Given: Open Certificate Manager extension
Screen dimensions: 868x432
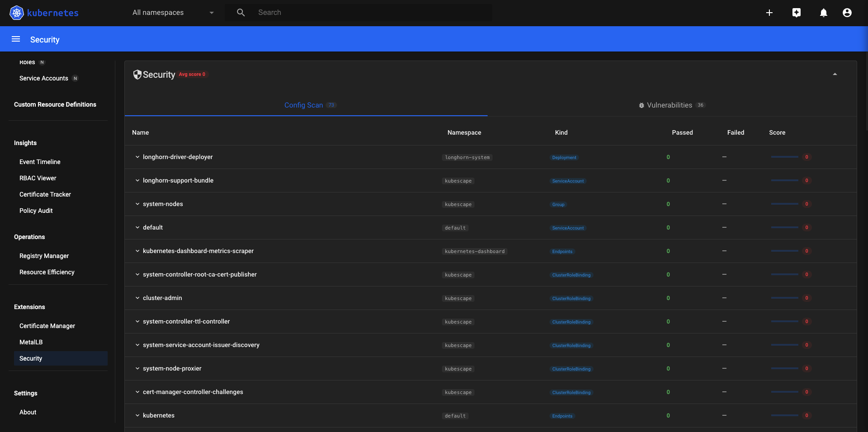Looking at the screenshot, I should (x=47, y=326).
